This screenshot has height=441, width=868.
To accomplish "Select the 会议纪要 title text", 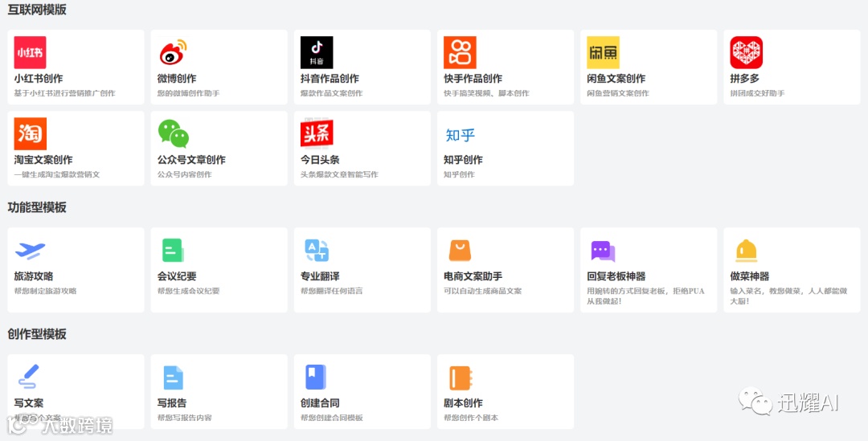I will click(x=177, y=276).
